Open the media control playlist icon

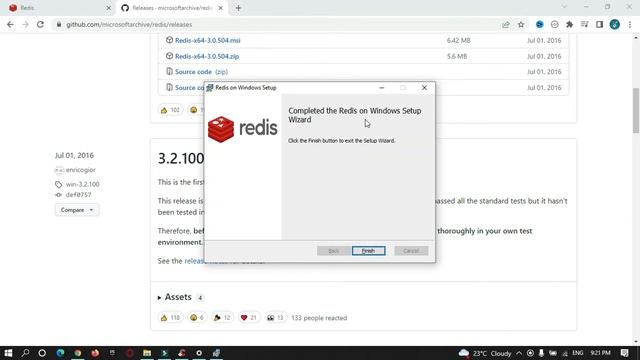click(x=584, y=24)
